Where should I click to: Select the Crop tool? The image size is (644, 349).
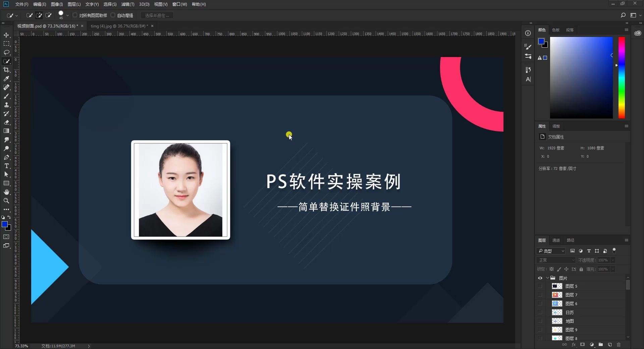coord(7,70)
